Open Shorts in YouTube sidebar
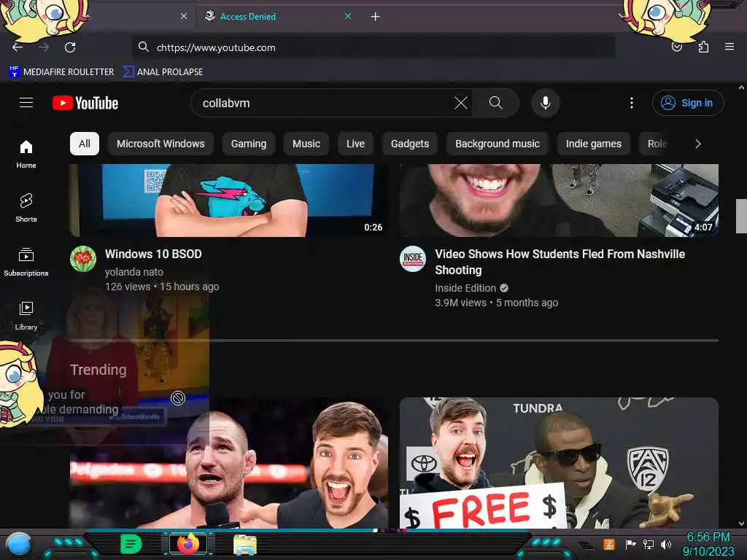The width and height of the screenshot is (747, 560). click(x=26, y=208)
